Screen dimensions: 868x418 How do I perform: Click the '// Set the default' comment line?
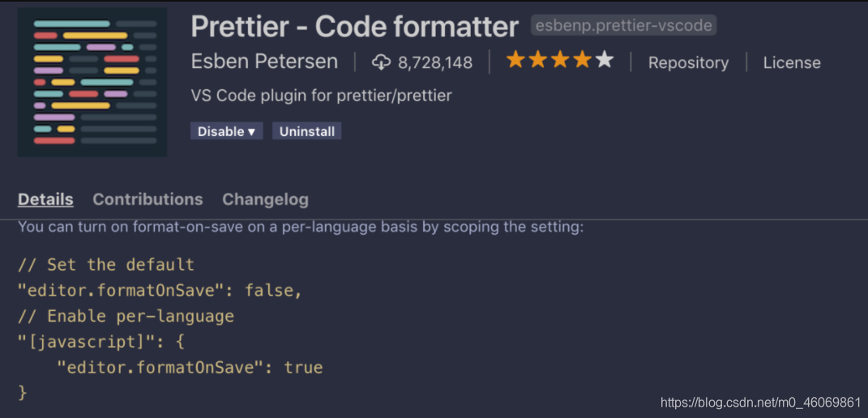click(106, 265)
